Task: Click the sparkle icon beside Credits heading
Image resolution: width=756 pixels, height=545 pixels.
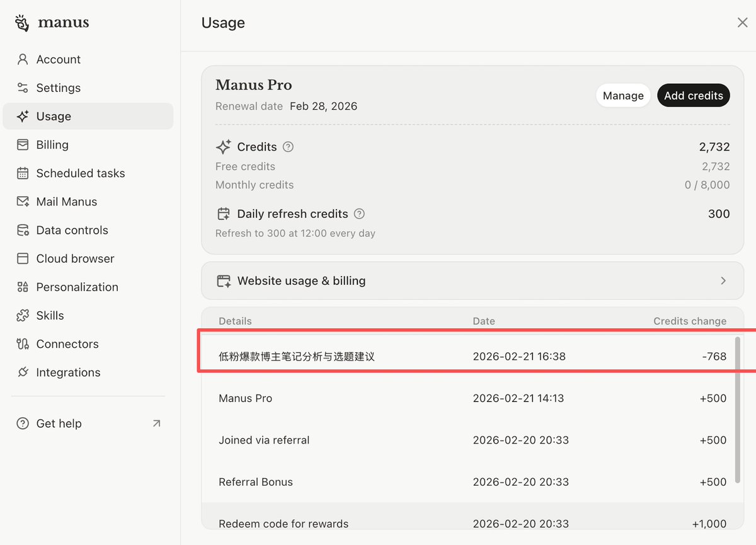Action: click(x=223, y=147)
